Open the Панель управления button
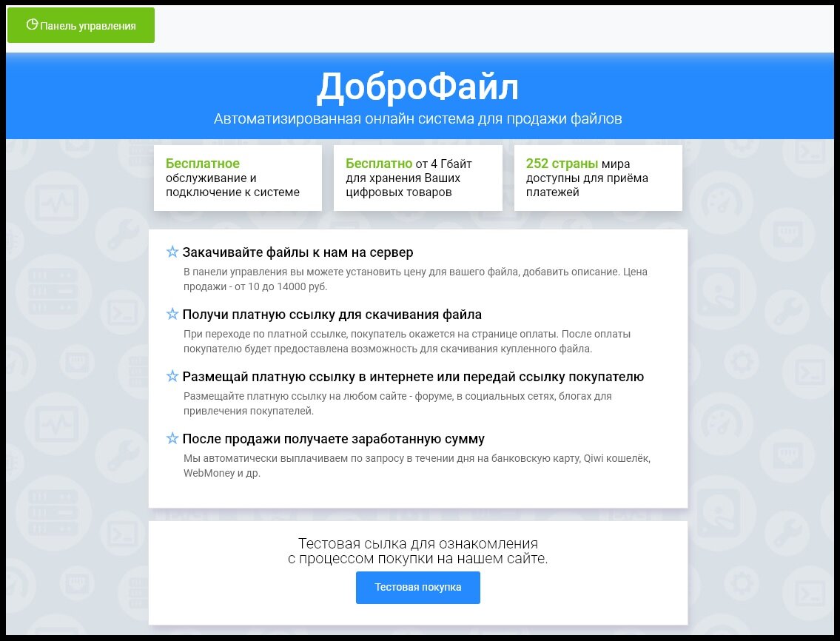 pos(81,25)
